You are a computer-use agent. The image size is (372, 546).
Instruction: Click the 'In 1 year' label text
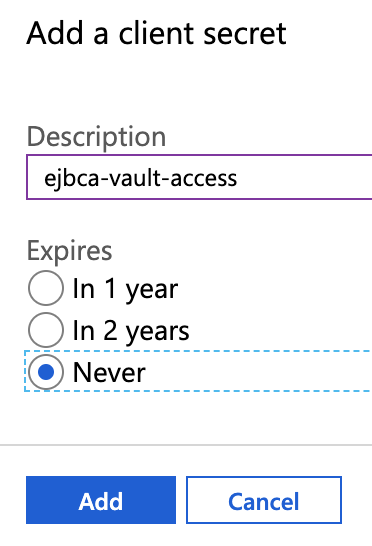coord(125,289)
